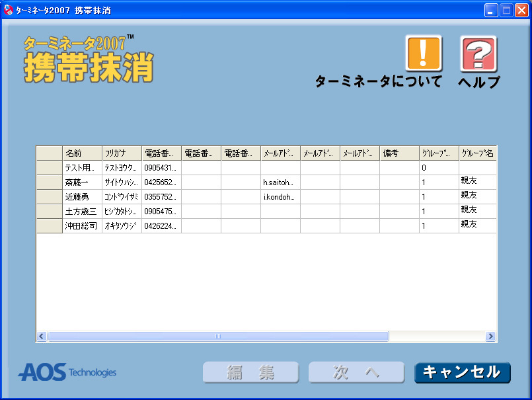
Task: Click the phone cell 0425652...
Action: tap(161, 182)
